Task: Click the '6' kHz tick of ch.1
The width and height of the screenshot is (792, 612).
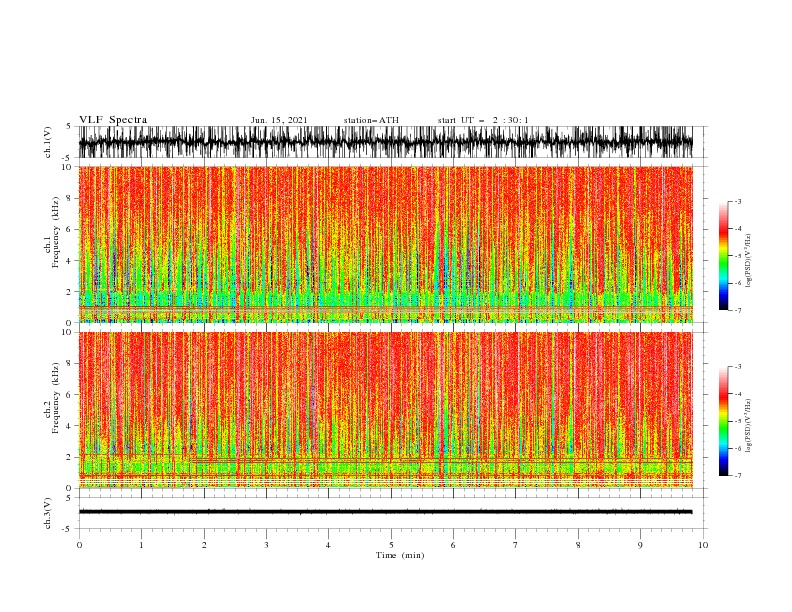Action: coord(69,230)
